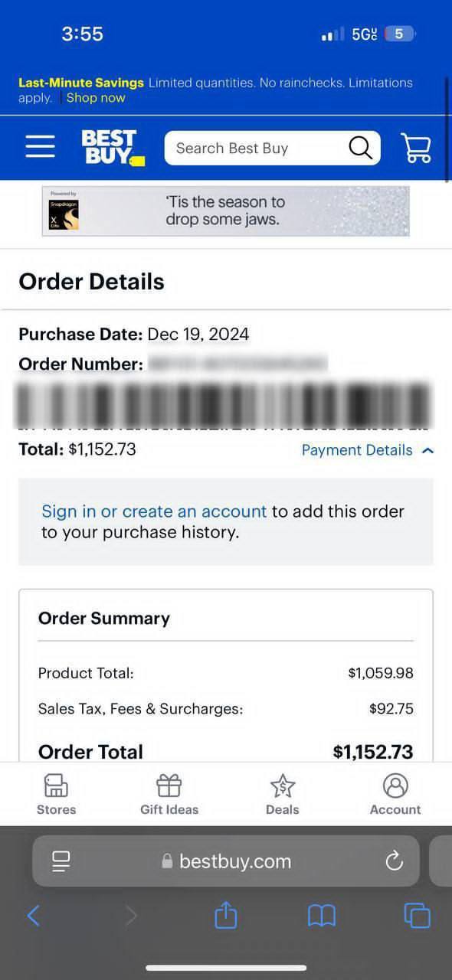Open the shopping cart icon
The height and width of the screenshot is (980, 452).
click(416, 147)
